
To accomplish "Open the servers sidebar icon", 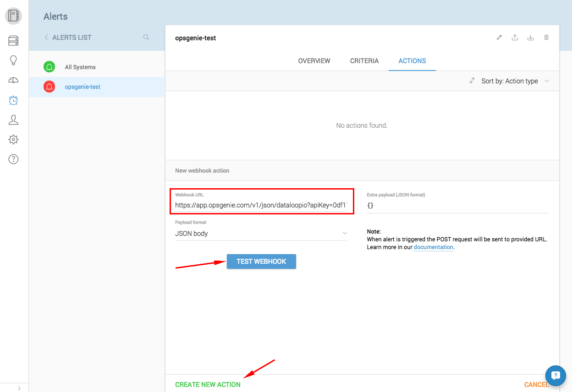I will point(14,41).
